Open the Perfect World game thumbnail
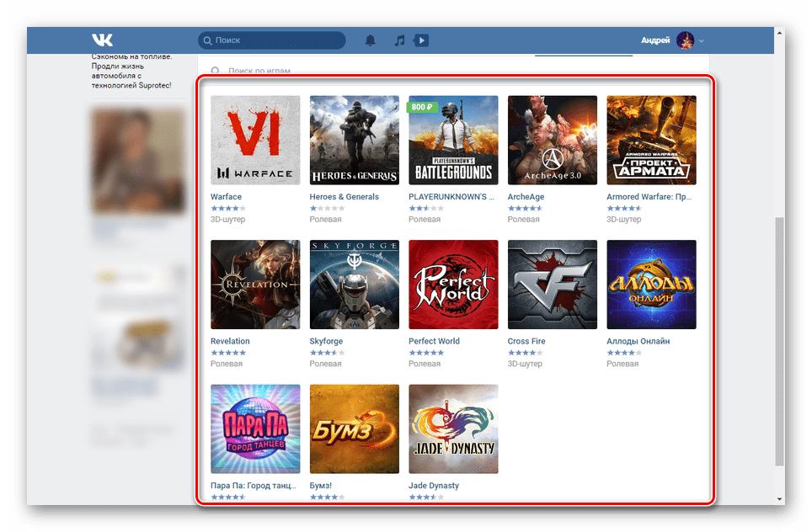The image size is (812, 532). click(453, 285)
